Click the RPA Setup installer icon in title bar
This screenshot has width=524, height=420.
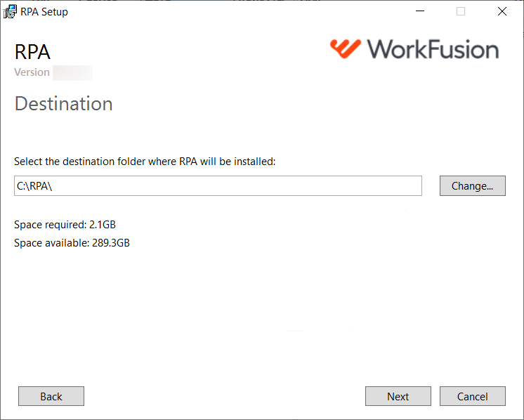(10, 12)
